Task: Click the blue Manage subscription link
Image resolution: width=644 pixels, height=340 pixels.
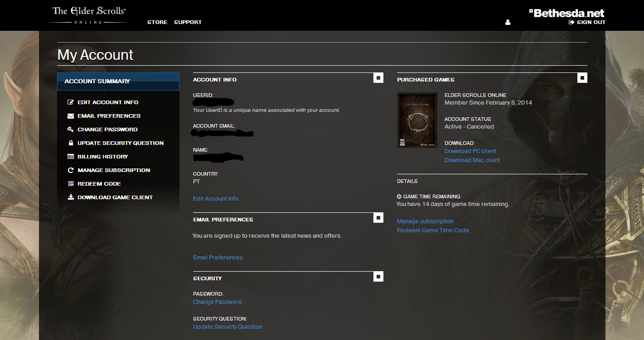Action: (x=425, y=221)
